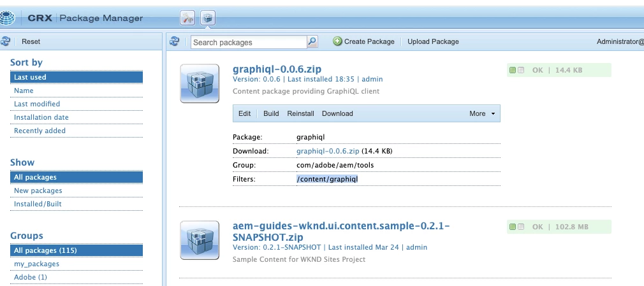644x286 pixels.
Task: Click the Reset button in sidebar
Action: (x=31, y=41)
